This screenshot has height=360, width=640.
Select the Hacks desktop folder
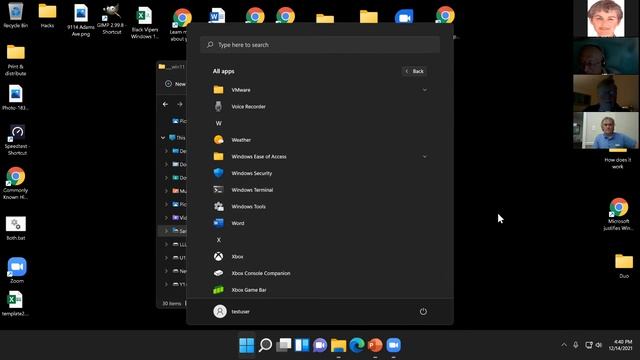click(47, 16)
